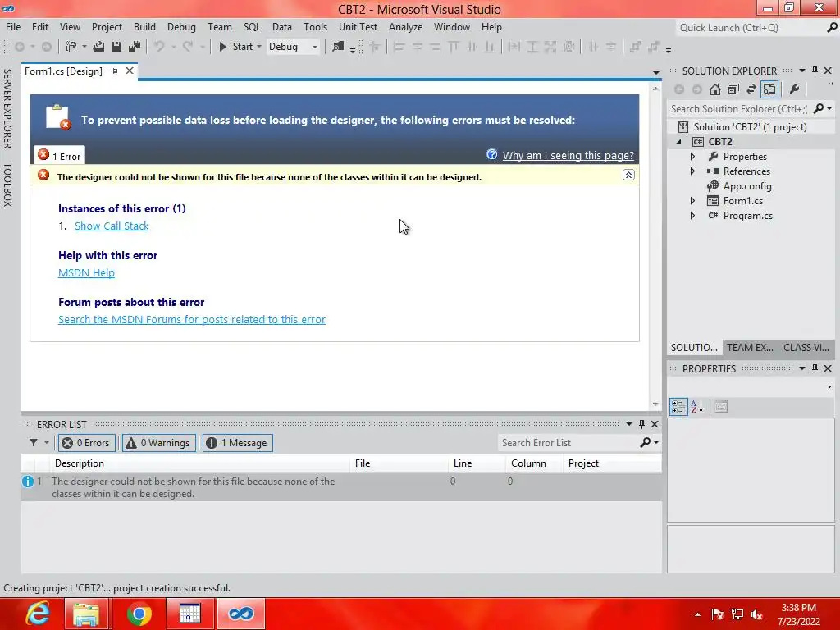The width and height of the screenshot is (840, 630).
Task: Expand the References tree node
Action: [692, 171]
